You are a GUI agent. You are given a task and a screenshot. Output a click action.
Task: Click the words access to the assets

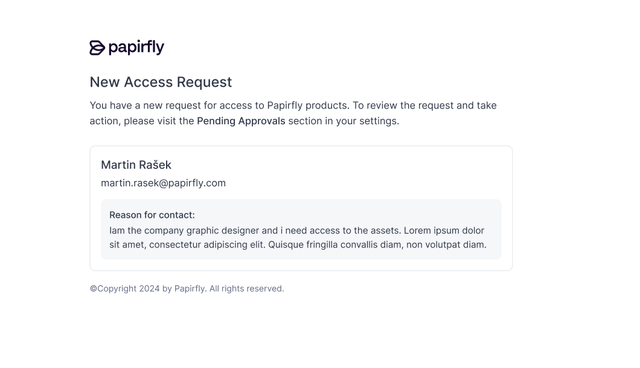click(x=355, y=231)
